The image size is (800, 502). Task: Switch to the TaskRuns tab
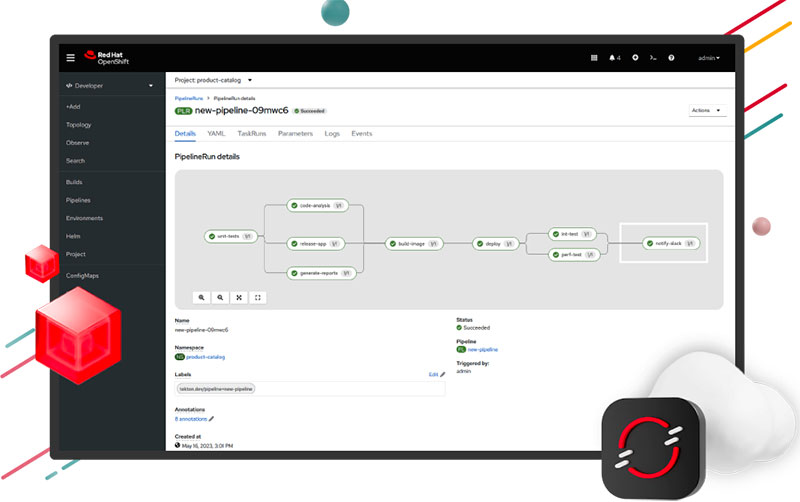[252, 134]
